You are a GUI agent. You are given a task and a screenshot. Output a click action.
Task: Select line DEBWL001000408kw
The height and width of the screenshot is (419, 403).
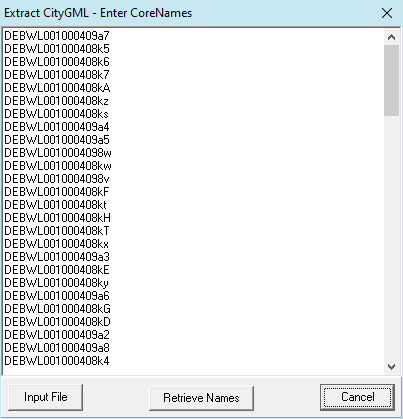pyautogui.click(x=58, y=166)
